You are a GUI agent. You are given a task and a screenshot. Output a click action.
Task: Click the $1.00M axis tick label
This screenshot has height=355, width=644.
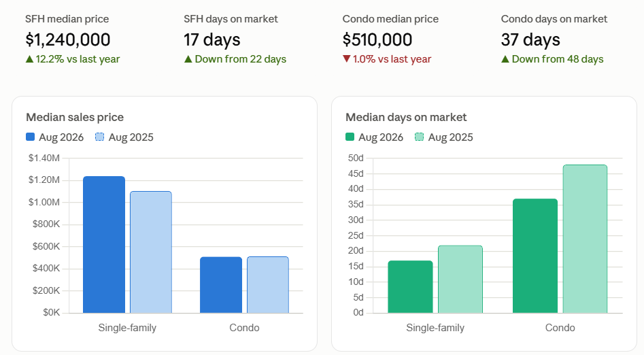(44, 202)
